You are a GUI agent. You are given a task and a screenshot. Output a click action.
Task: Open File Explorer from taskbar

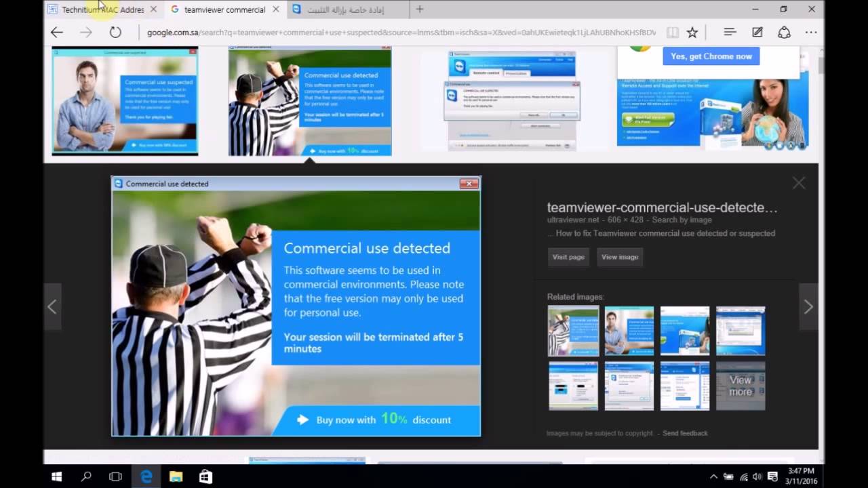click(x=176, y=476)
